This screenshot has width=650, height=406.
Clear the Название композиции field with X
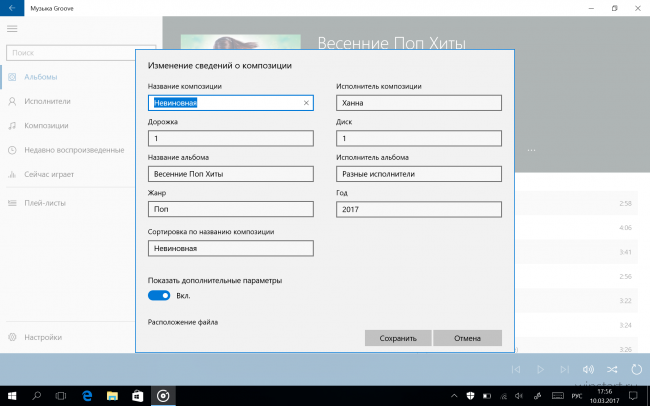click(x=307, y=102)
